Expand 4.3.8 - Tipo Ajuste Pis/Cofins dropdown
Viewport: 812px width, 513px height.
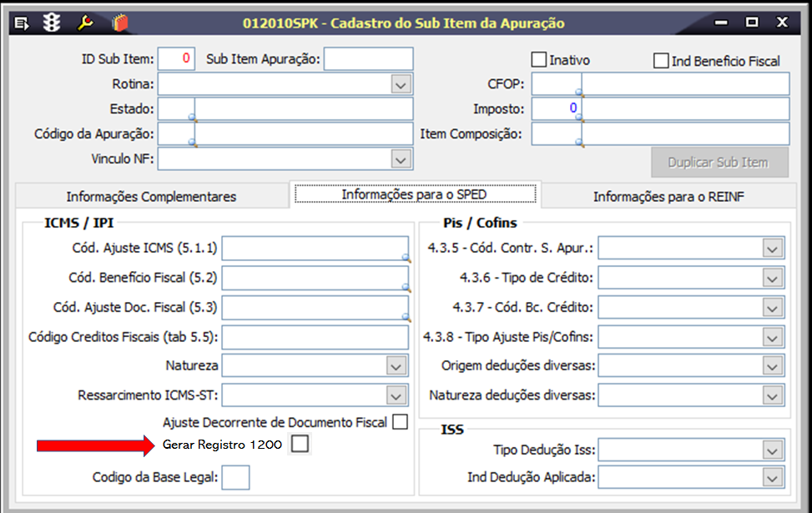[773, 338]
